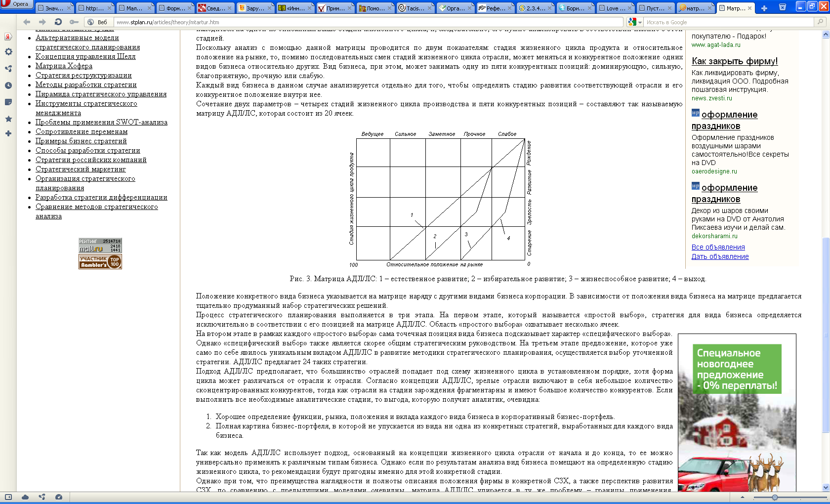830x504 pixels.
Task: Open link Стратегии российских компаний
Action: coord(91,160)
